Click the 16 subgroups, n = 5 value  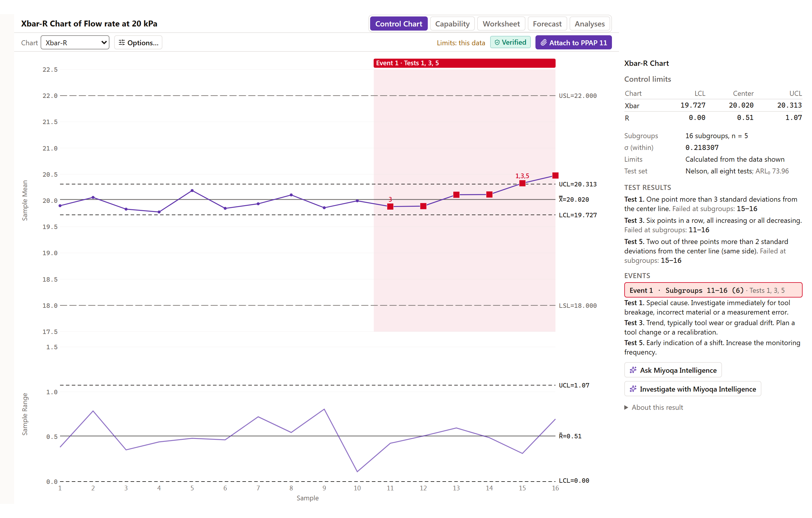tap(716, 136)
